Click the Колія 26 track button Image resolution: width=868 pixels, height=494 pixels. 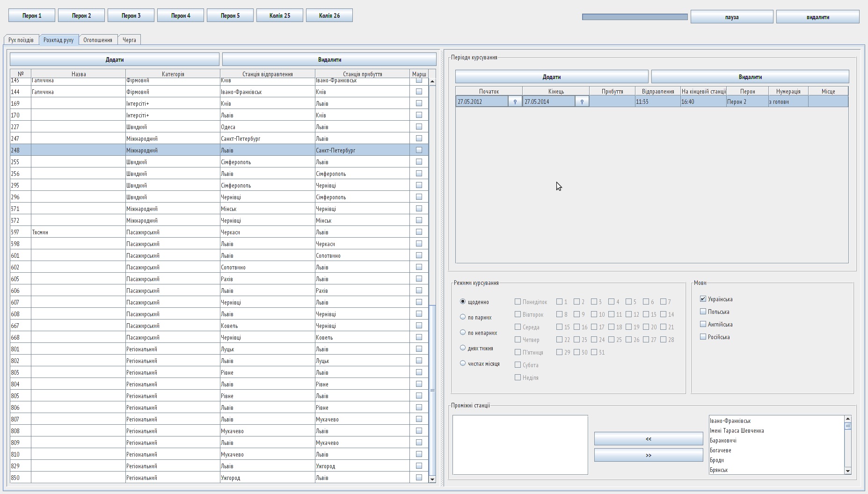pyautogui.click(x=329, y=15)
